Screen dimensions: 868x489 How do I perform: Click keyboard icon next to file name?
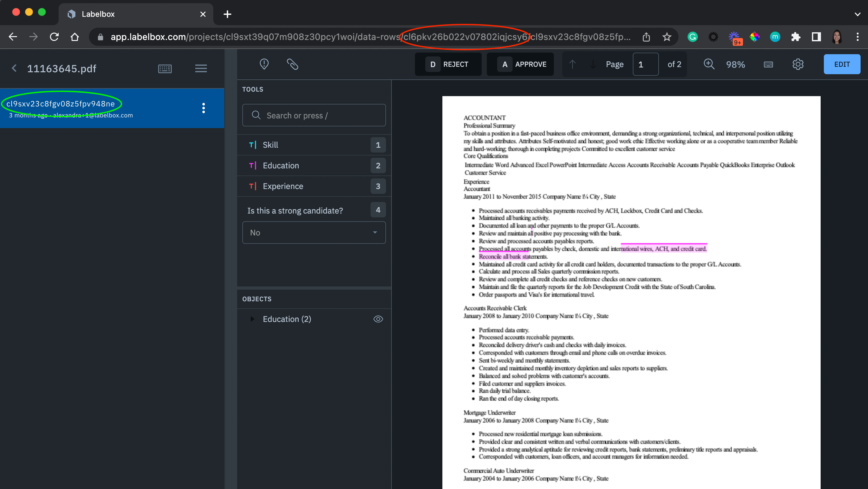[x=165, y=69]
